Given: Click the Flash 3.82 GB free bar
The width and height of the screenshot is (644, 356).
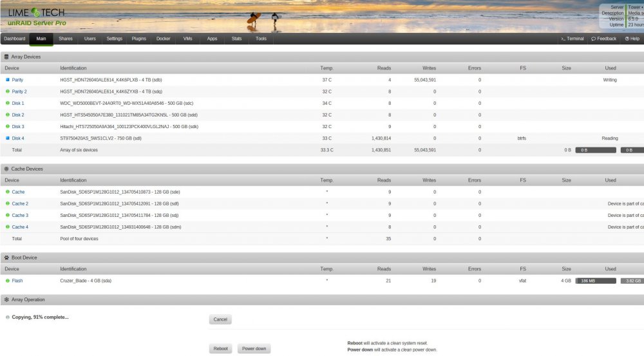Looking at the screenshot, I should pyautogui.click(x=632, y=281).
